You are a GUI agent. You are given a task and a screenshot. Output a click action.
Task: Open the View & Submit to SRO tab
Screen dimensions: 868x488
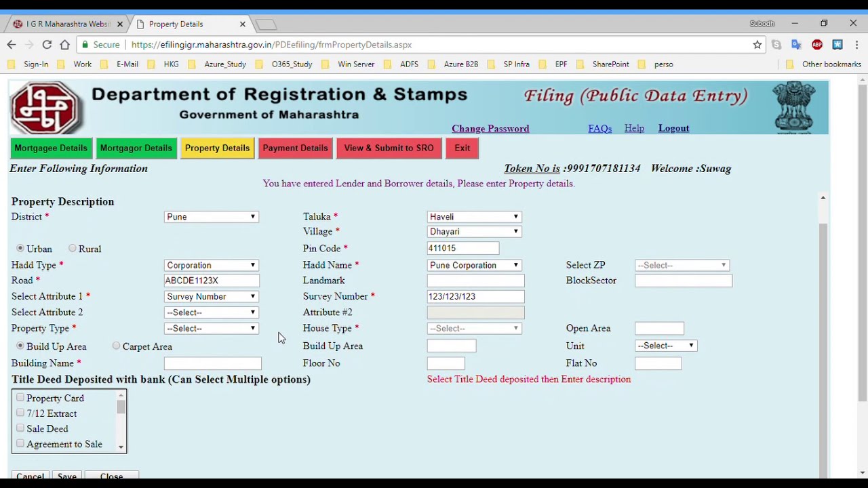(x=389, y=148)
